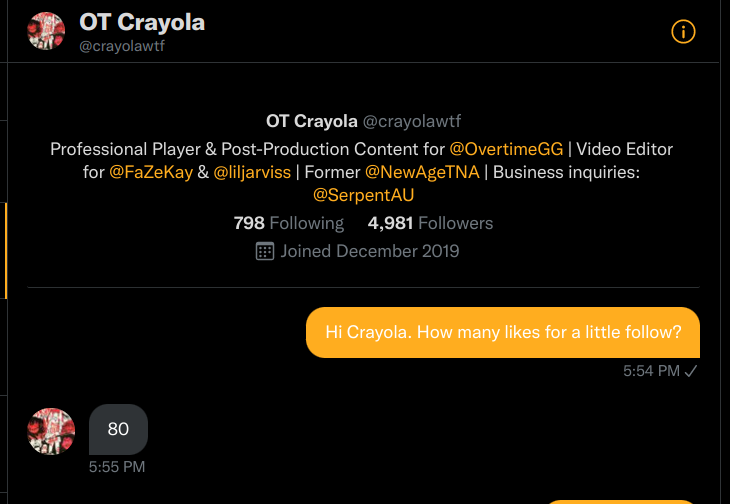
Task: Open the bold OT Crayola name in the bio
Action: tap(311, 121)
